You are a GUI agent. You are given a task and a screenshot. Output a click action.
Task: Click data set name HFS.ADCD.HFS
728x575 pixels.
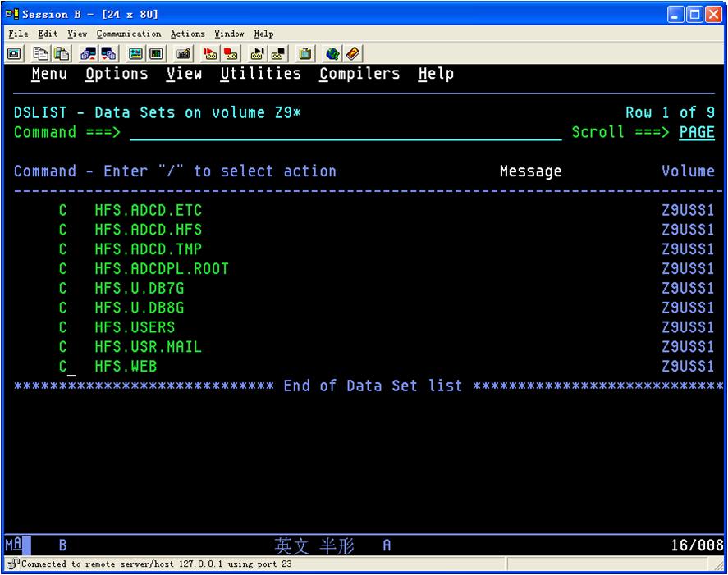click(x=148, y=230)
